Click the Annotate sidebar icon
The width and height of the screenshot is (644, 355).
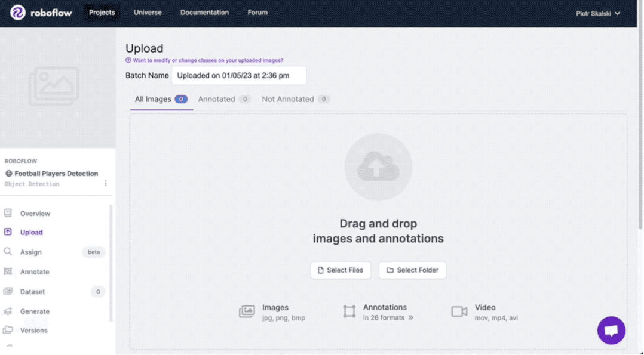pos(8,271)
